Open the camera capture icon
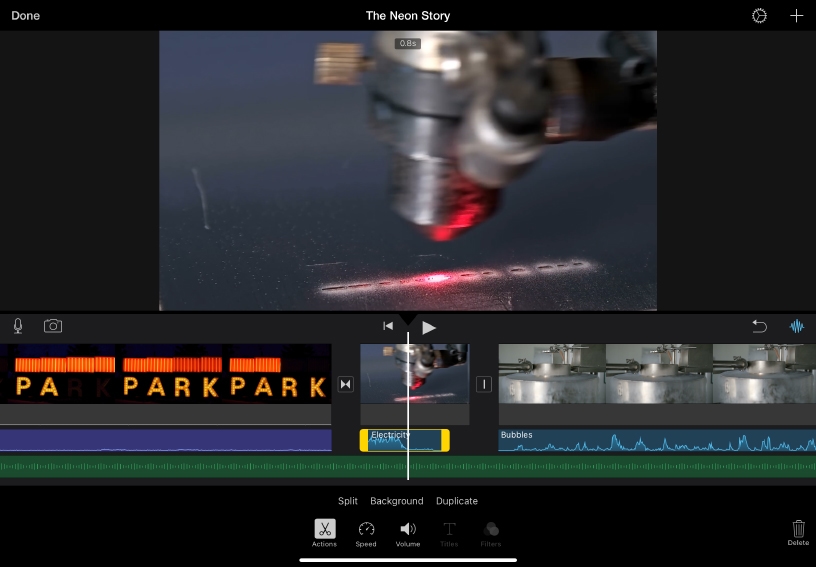816x567 pixels. tap(52, 326)
